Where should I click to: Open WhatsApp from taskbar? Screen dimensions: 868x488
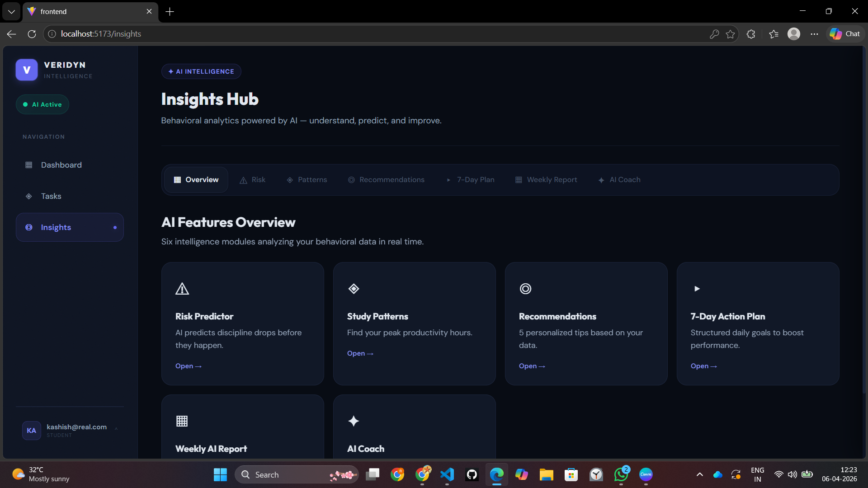tap(621, 474)
